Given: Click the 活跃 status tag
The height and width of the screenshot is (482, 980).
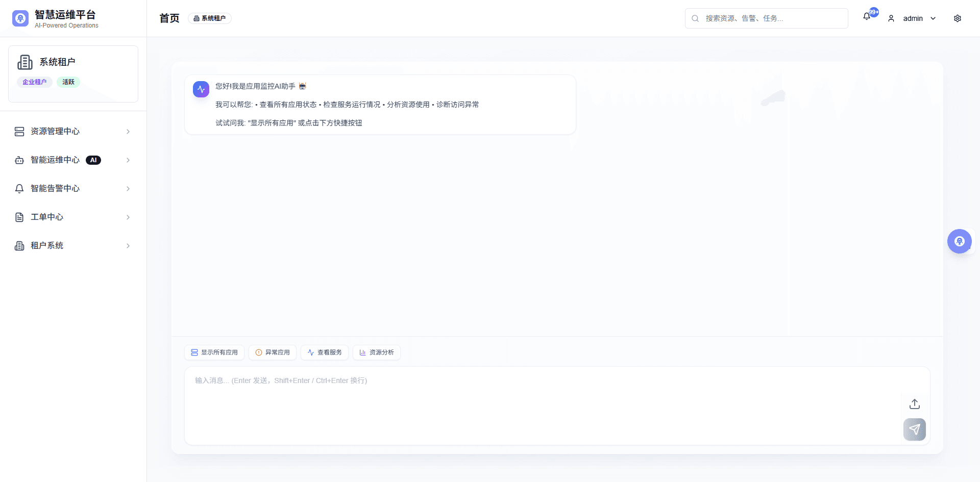Looking at the screenshot, I should (68, 82).
